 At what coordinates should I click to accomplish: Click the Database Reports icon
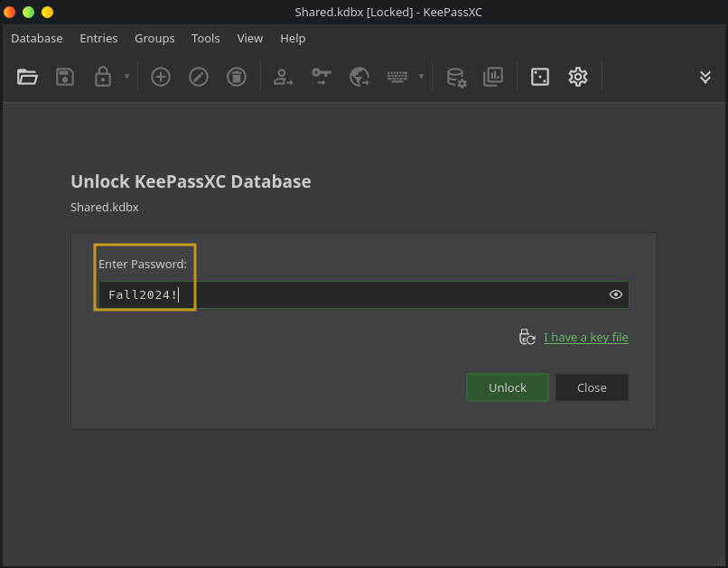493,77
